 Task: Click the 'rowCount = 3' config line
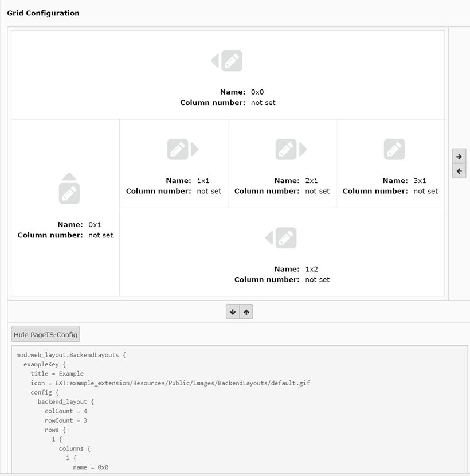66,420
